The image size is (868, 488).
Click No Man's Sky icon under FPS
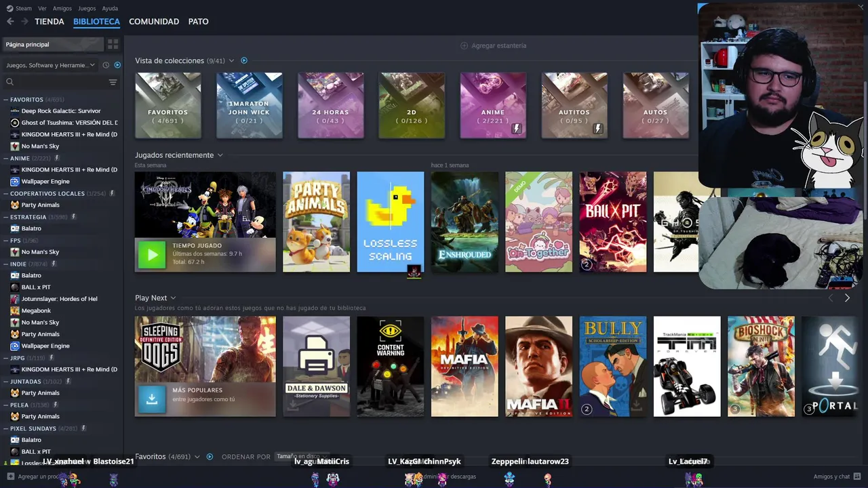pos(15,252)
